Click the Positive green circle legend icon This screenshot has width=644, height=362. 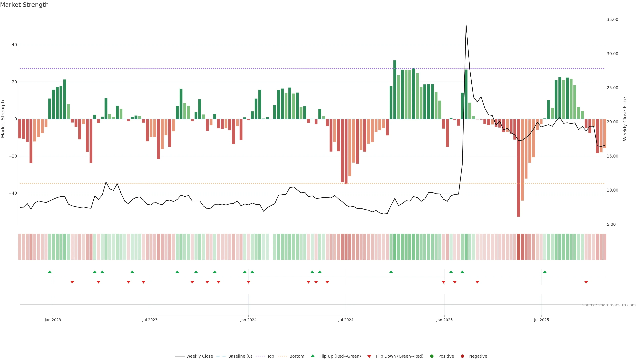pyautogui.click(x=432, y=356)
